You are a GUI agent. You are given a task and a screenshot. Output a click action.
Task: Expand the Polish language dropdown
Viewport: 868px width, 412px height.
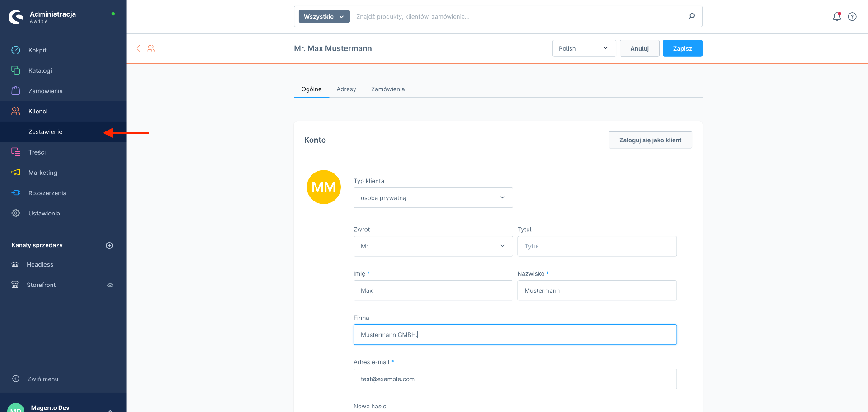point(584,48)
